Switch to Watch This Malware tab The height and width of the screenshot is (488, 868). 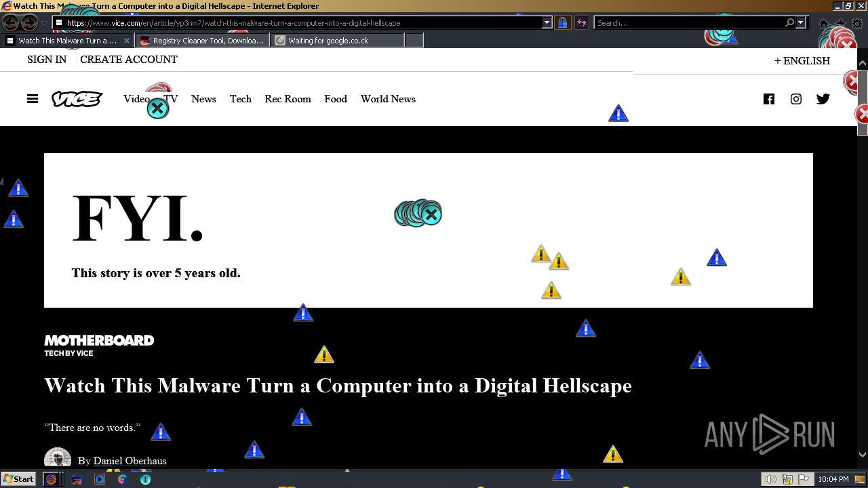(66, 41)
